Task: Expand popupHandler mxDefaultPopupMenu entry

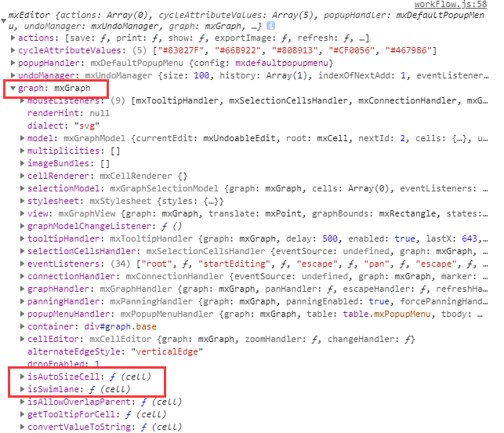Action: pos(13,63)
